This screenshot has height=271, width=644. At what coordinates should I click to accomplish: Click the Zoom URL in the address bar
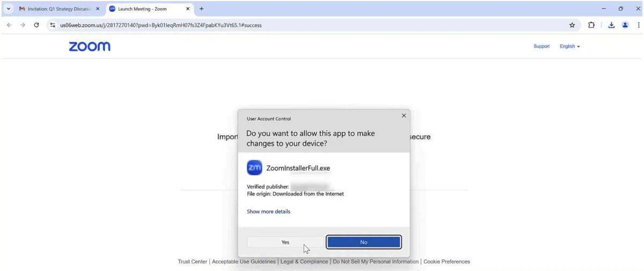(161, 25)
